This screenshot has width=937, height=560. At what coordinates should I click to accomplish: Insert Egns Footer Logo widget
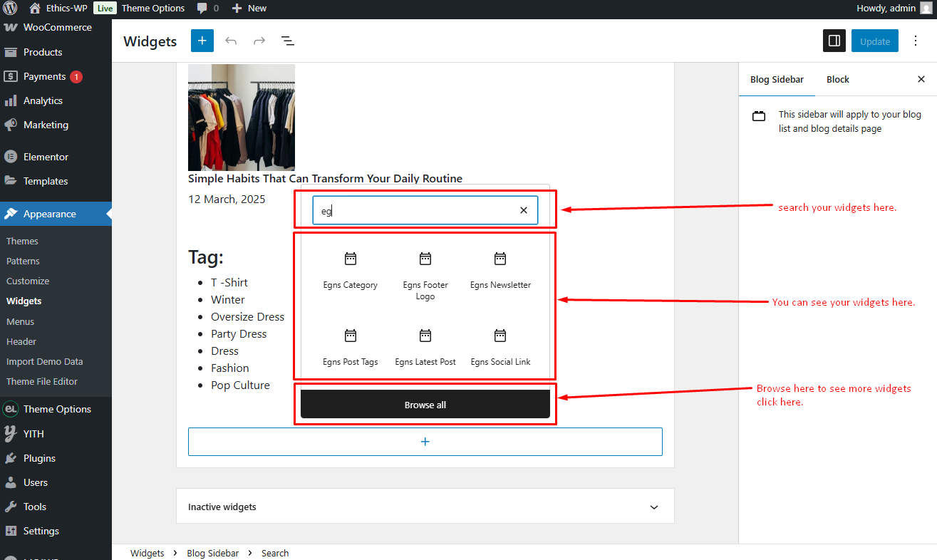click(x=425, y=276)
